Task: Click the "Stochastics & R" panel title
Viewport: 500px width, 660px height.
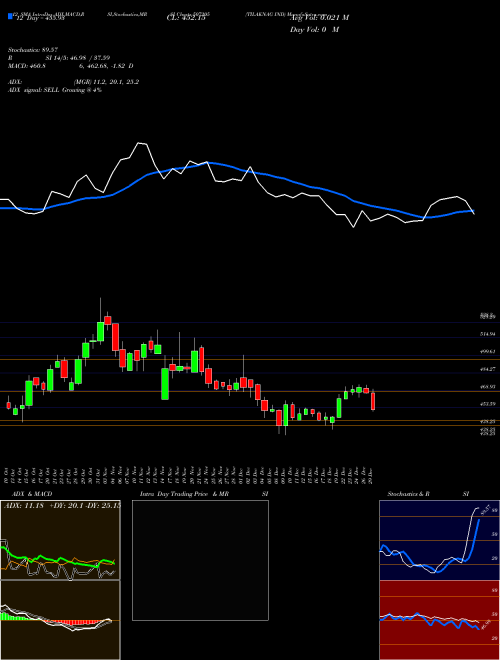Action: (x=409, y=494)
